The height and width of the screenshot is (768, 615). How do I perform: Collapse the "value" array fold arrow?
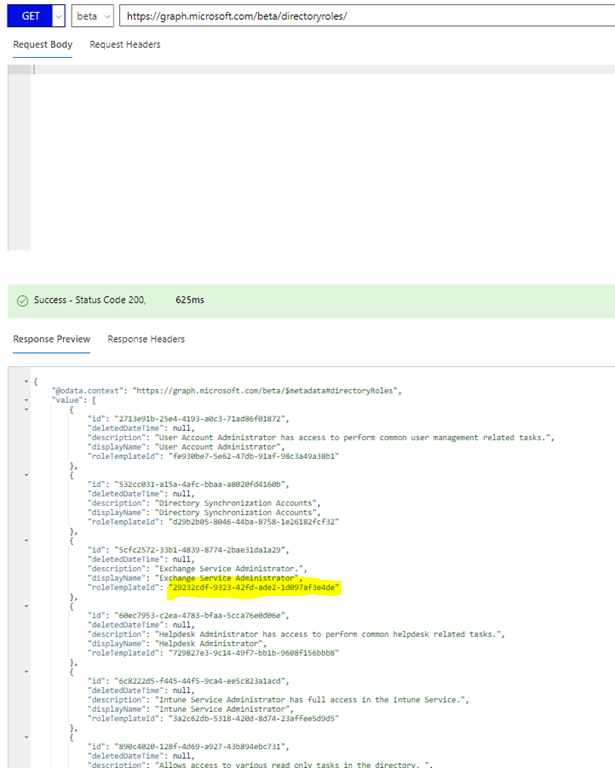[26, 400]
